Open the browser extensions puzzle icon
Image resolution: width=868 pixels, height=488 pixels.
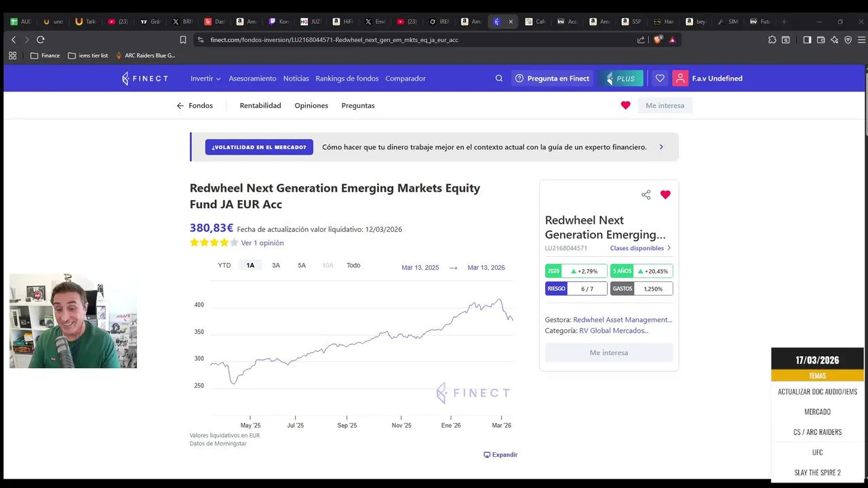pyautogui.click(x=772, y=40)
